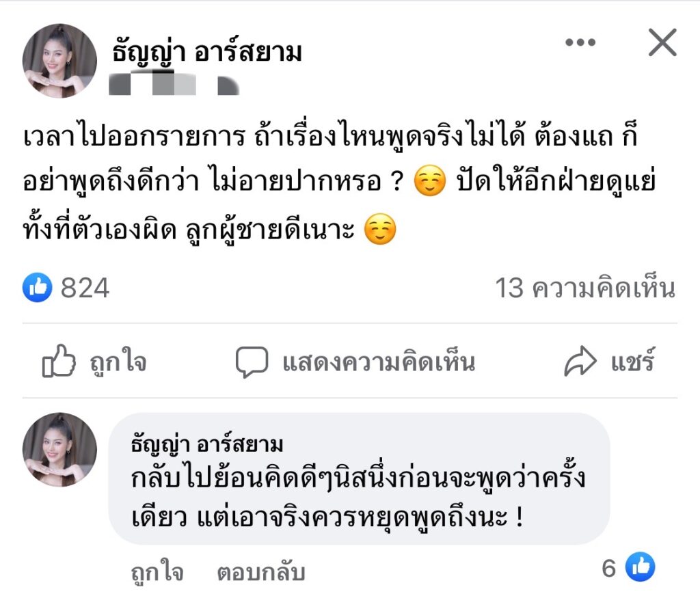
Task: Like the comment using ถูกใจ below it
Action: click(157, 572)
